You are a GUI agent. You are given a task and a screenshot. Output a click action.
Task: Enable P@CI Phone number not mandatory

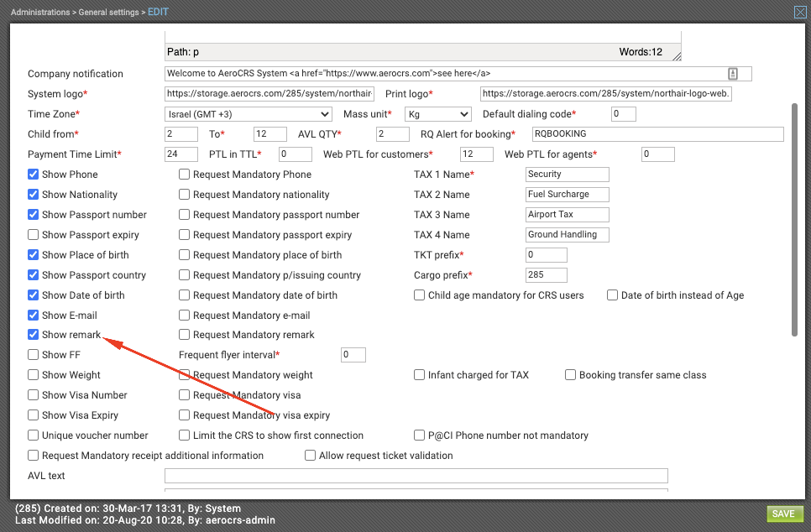tap(420, 436)
